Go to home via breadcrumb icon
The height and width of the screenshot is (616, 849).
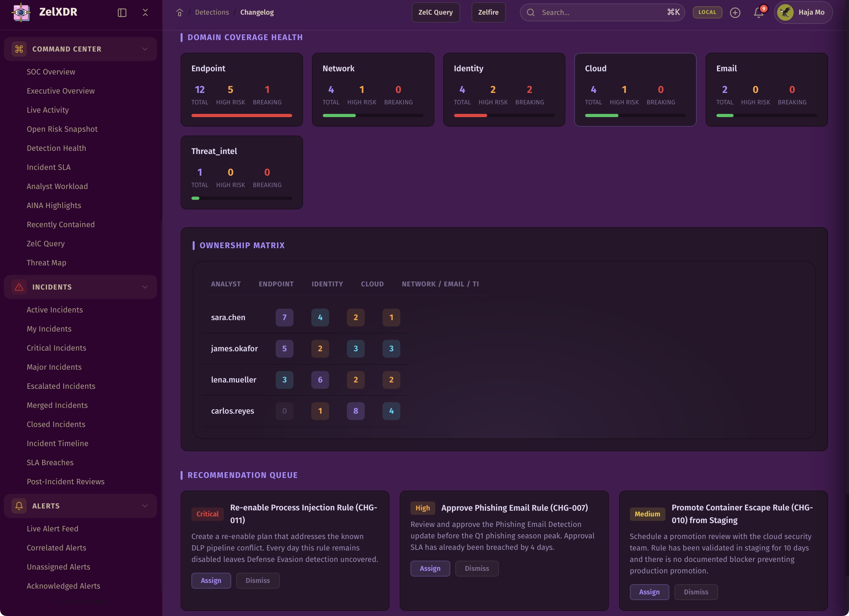tap(179, 12)
